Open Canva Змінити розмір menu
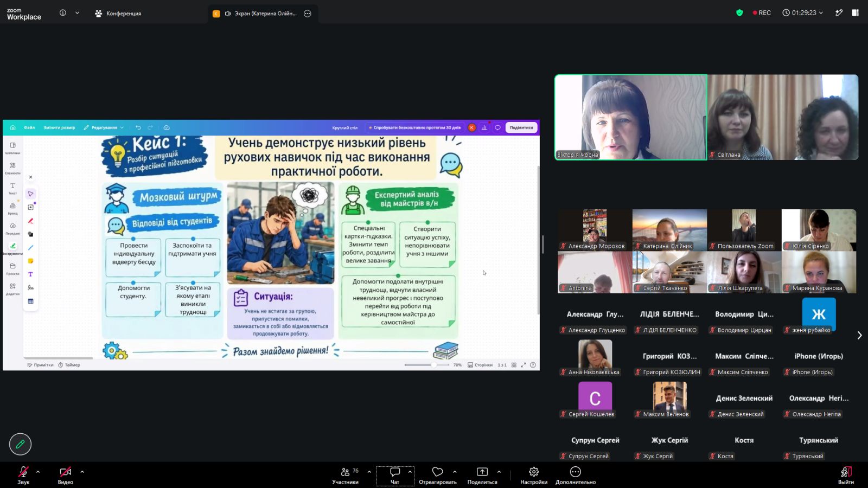The height and width of the screenshot is (488, 868). (59, 127)
